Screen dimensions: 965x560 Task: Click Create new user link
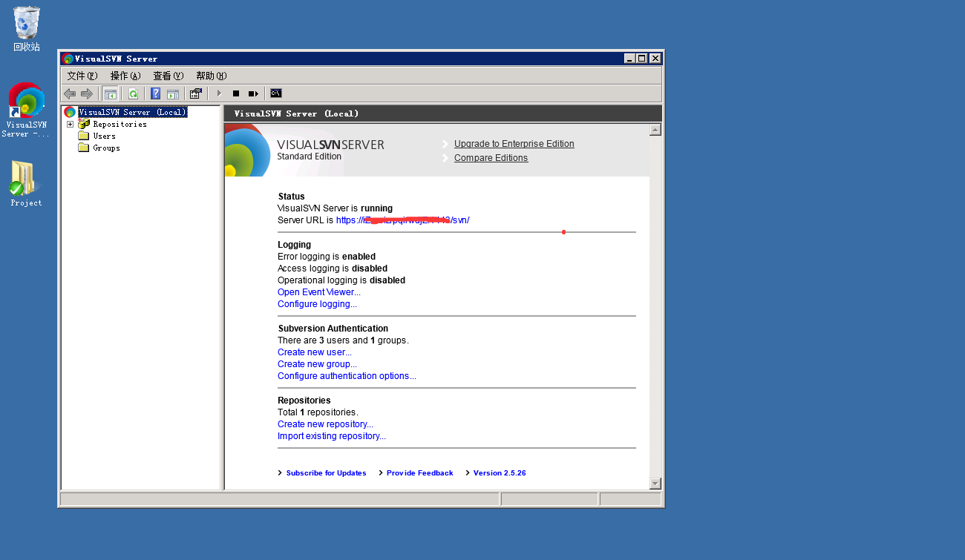point(315,352)
